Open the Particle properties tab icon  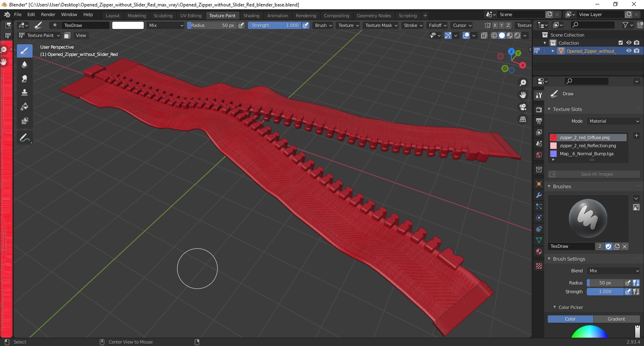pos(539,206)
